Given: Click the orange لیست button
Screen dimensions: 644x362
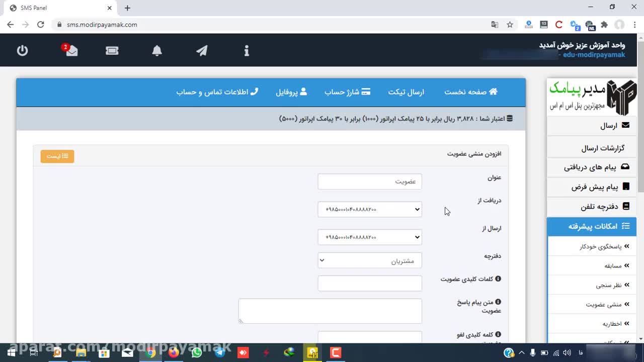Looking at the screenshot, I should 57,156.
